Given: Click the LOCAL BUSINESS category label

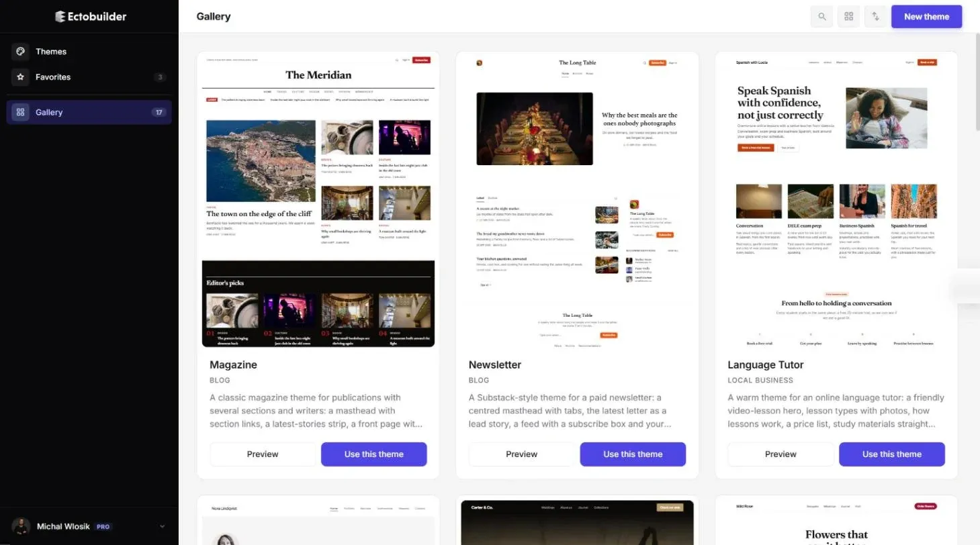Looking at the screenshot, I should 760,381.
